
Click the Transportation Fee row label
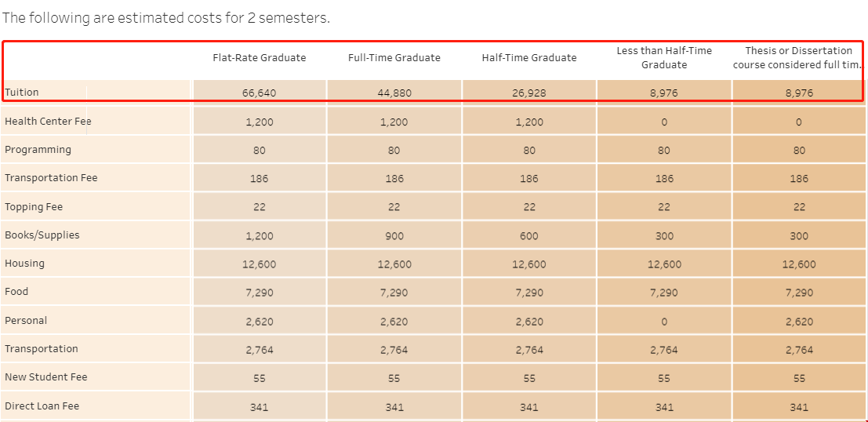click(51, 178)
